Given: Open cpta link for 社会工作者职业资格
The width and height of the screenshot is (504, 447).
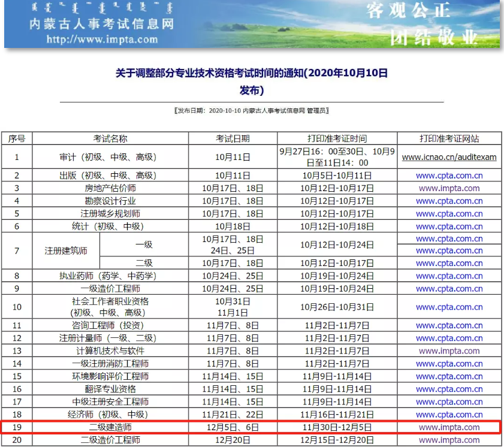Looking at the screenshot, I should pos(449,307).
